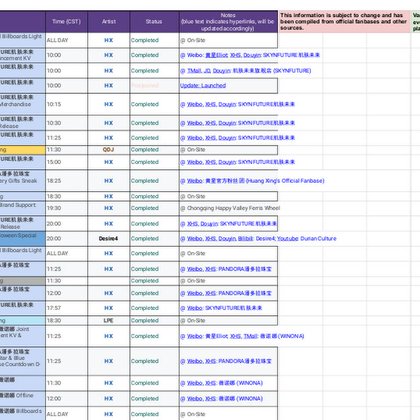Select HX in the 17:57 row
The width and height of the screenshot is (420, 420).
(x=109, y=308)
